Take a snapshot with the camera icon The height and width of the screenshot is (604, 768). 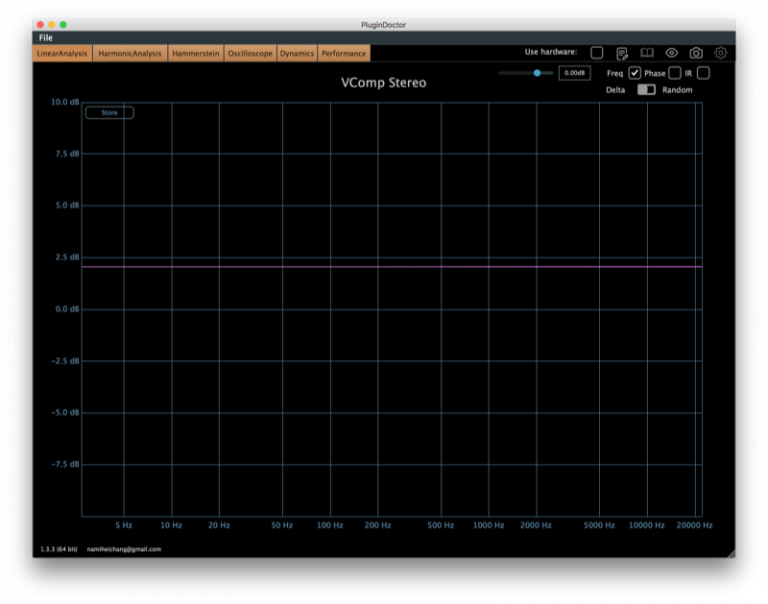696,53
